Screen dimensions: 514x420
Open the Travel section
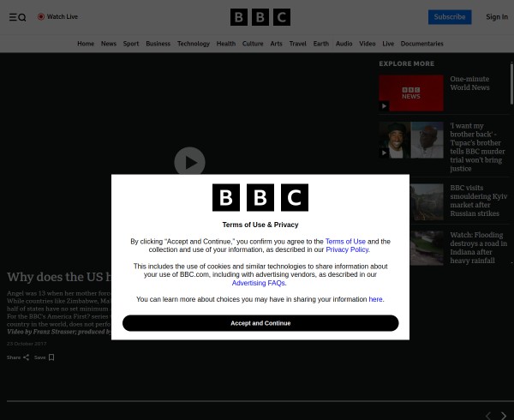tap(297, 44)
